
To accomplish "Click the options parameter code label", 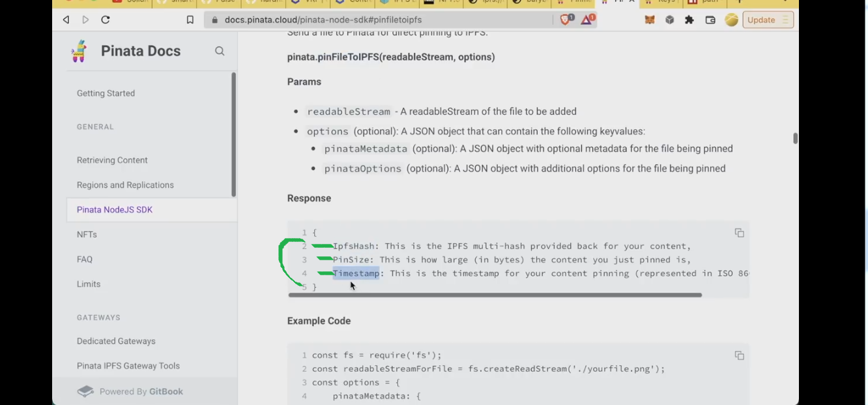I will point(328,131).
